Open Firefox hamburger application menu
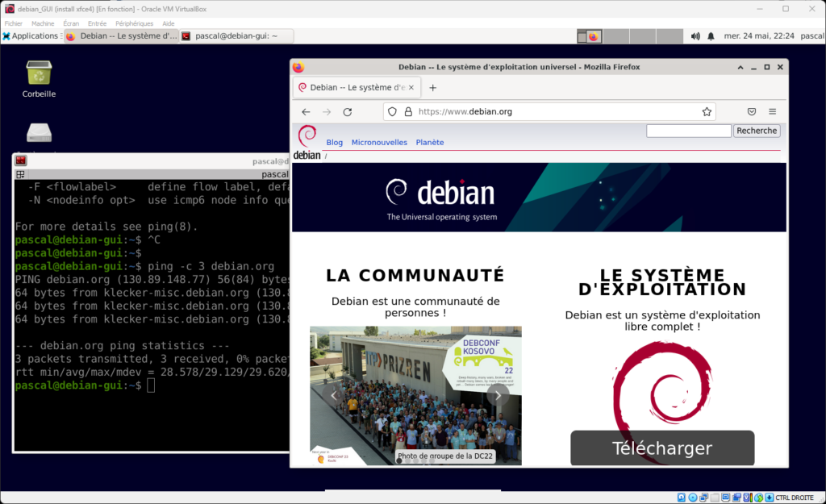 click(772, 111)
